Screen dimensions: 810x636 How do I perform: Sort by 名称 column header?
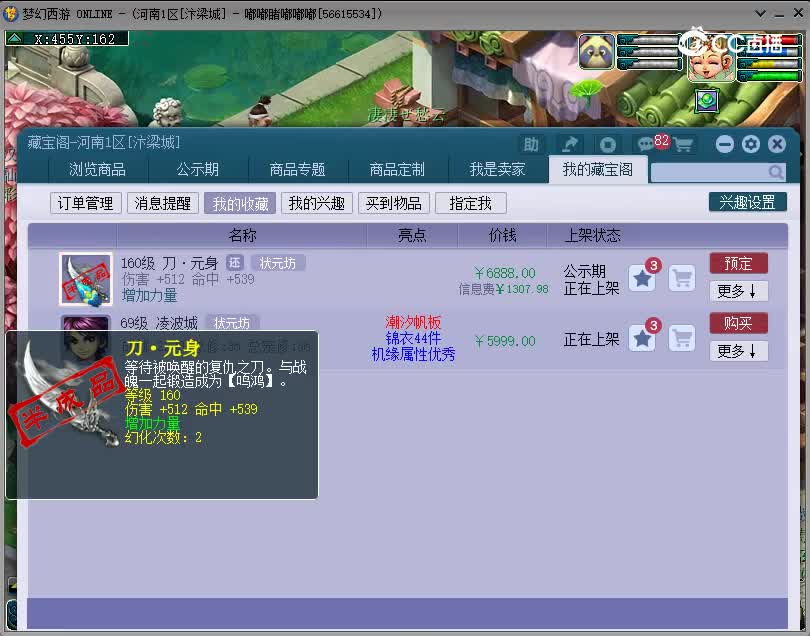pos(242,236)
